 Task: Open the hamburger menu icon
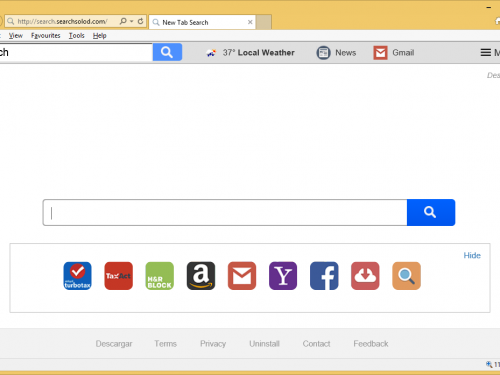(486, 53)
